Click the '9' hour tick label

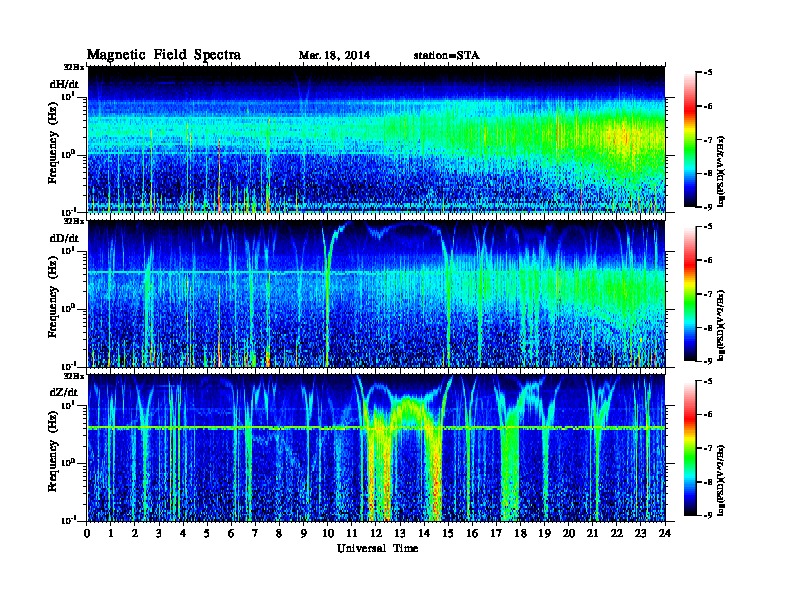coord(303,533)
